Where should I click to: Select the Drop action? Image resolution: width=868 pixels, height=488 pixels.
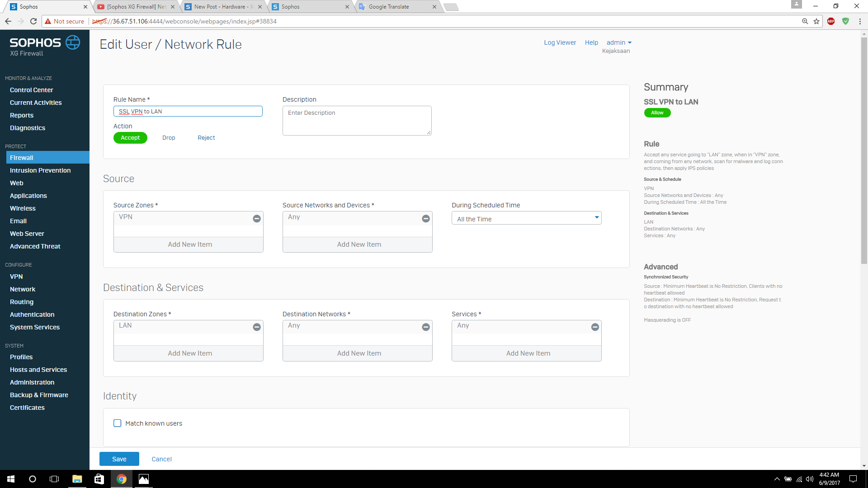169,138
